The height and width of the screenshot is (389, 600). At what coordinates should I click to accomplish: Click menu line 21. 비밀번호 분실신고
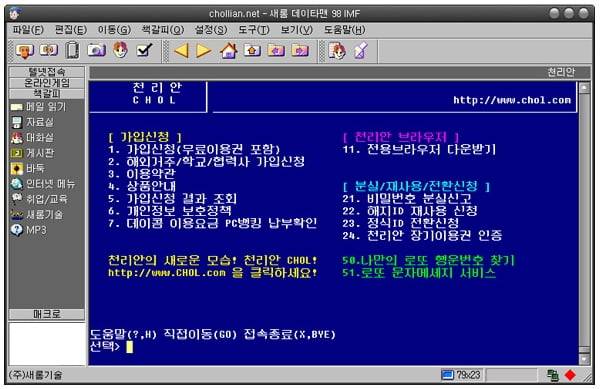coord(407,199)
